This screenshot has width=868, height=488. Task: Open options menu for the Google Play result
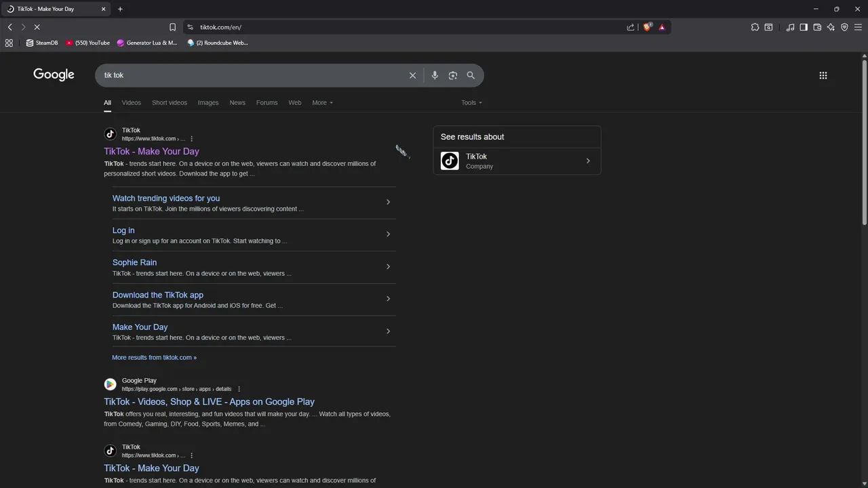click(x=239, y=389)
